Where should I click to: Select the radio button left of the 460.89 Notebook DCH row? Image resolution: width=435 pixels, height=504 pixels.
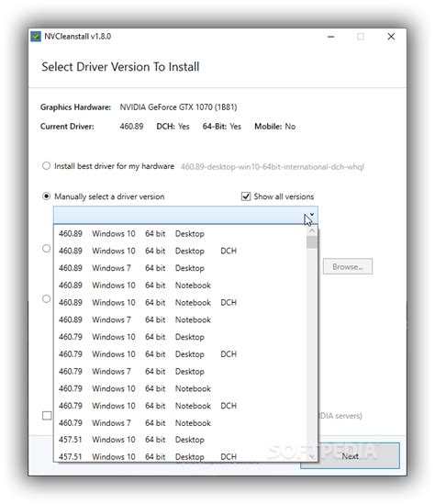(46, 299)
